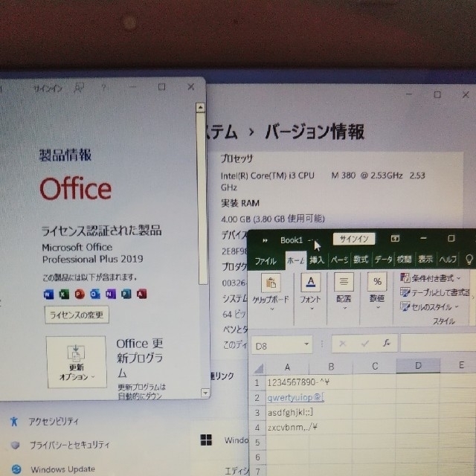Open the フォント group in Excel ribbon
This screenshot has height=476, width=476.
310,292
